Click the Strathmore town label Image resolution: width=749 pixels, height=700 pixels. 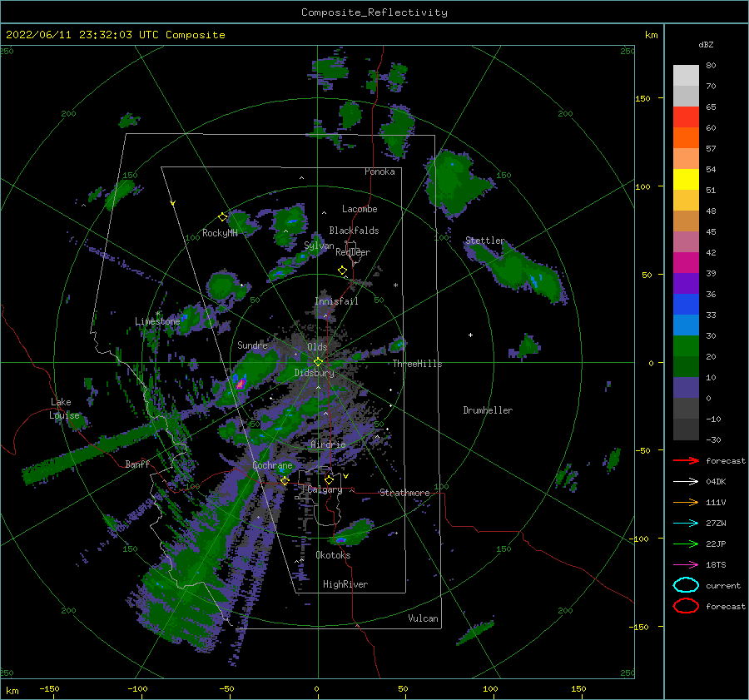(x=404, y=493)
